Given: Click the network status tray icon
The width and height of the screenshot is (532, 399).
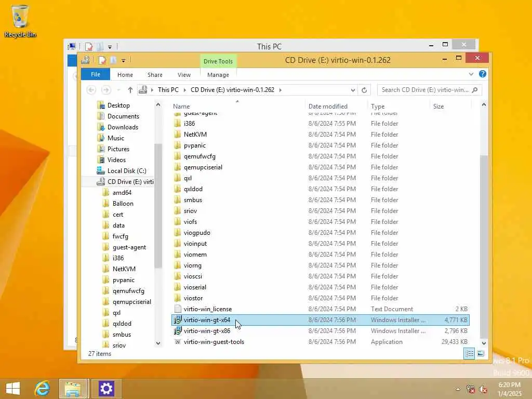Looking at the screenshot, I should pos(471,389).
